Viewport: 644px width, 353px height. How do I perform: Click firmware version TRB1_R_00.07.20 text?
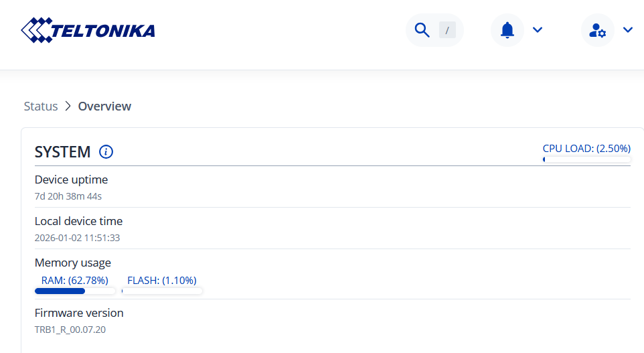(70, 330)
